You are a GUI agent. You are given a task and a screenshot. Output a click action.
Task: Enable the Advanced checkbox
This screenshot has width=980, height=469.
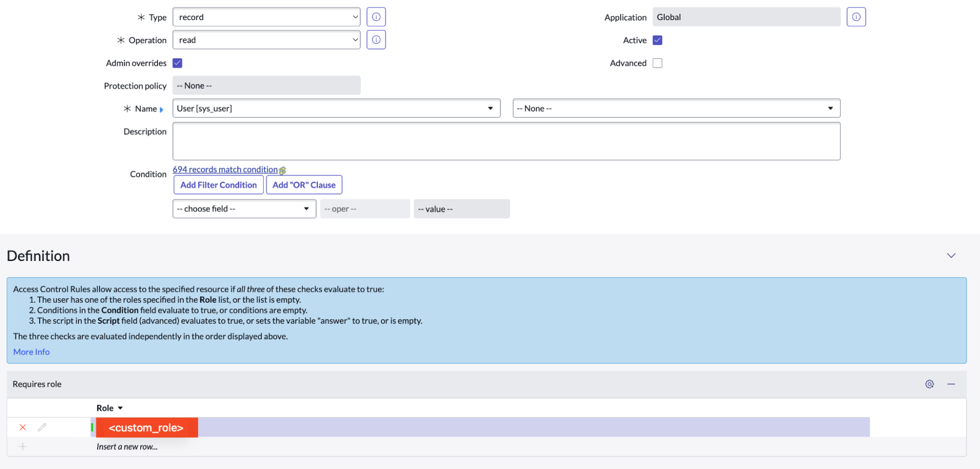(657, 63)
